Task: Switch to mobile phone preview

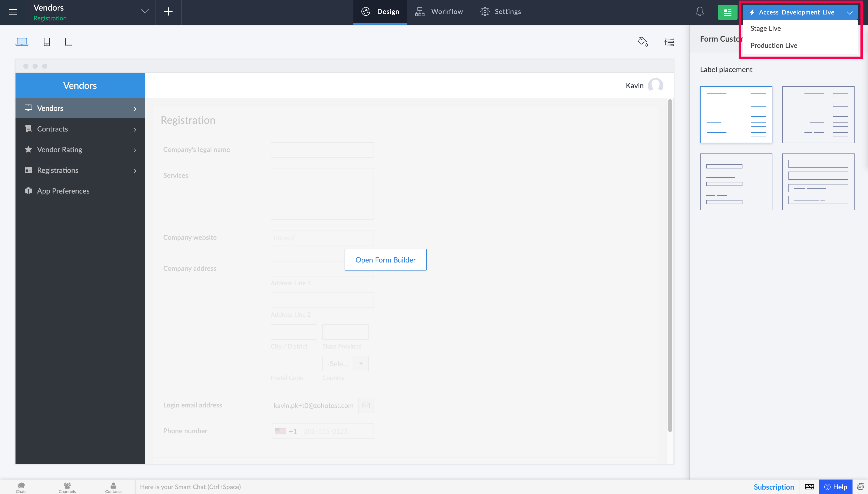Action: pos(47,42)
